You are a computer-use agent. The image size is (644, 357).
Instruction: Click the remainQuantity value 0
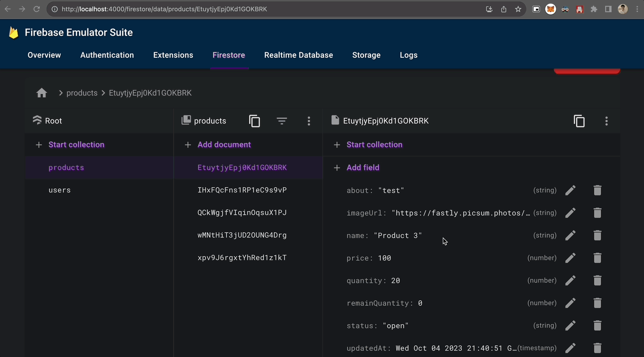click(x=420, y=303)
